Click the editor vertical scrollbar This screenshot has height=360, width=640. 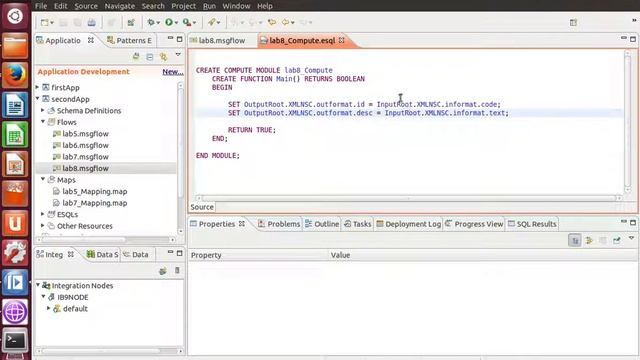[628, 122]
